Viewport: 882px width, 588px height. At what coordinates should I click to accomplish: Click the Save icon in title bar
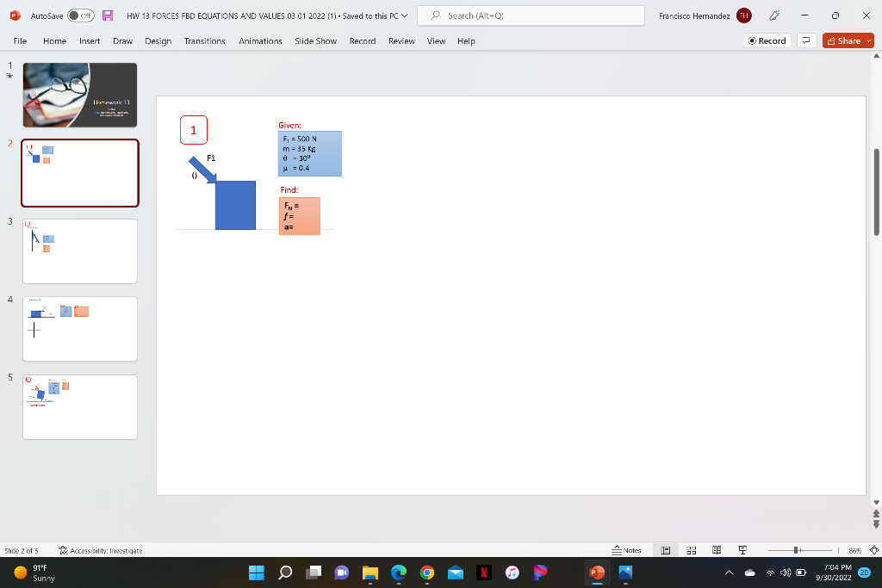(108, 15)
